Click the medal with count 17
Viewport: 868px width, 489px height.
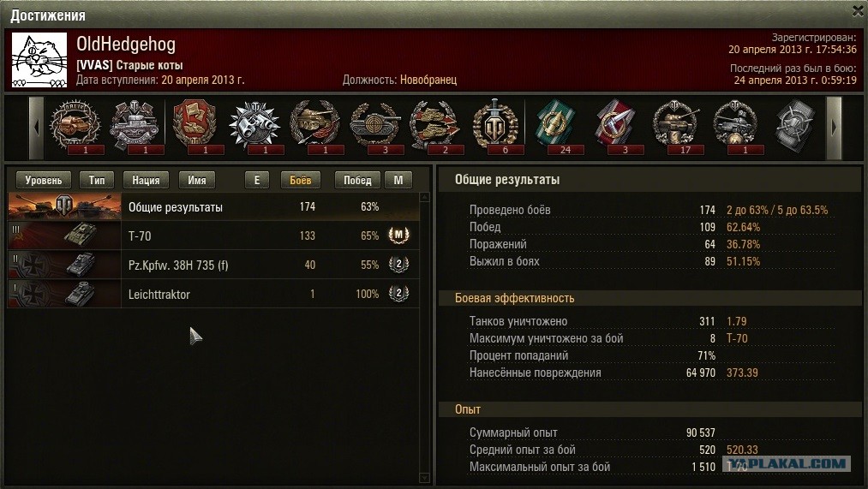coord(675,126)
